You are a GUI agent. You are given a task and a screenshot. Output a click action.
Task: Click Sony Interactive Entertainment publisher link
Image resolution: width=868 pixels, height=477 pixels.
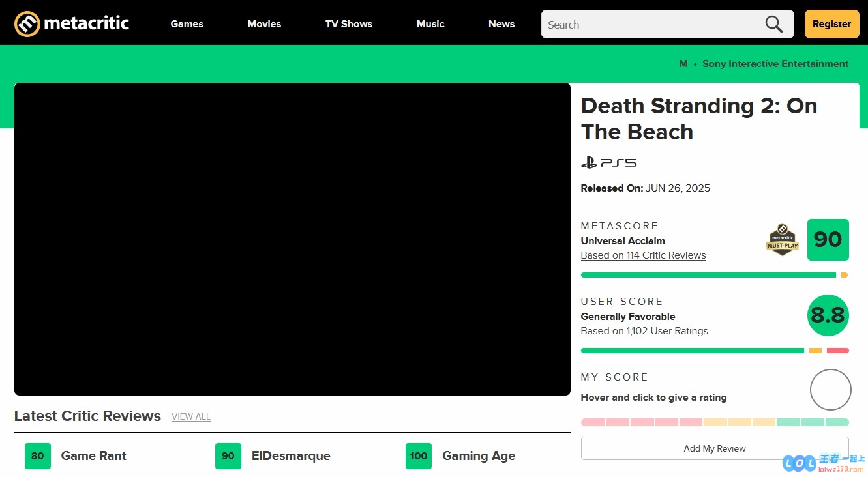tap(775, 64)
